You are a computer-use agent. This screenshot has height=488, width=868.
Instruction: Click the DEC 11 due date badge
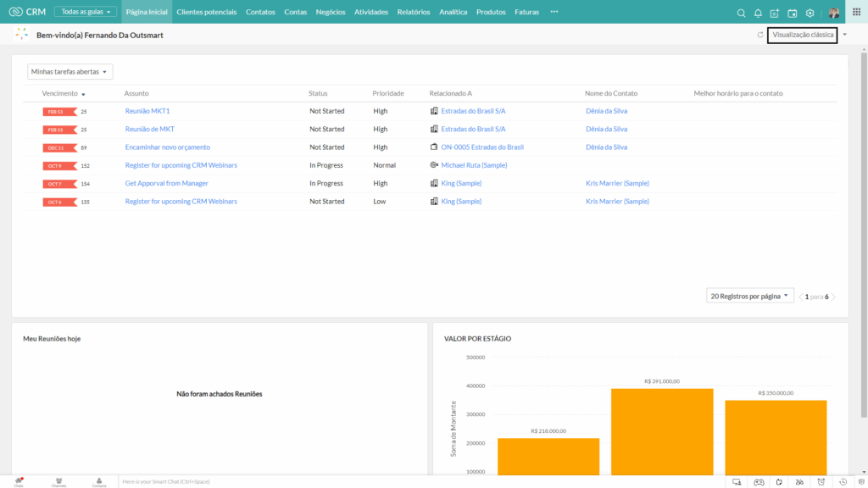click(x=59, y=147)
